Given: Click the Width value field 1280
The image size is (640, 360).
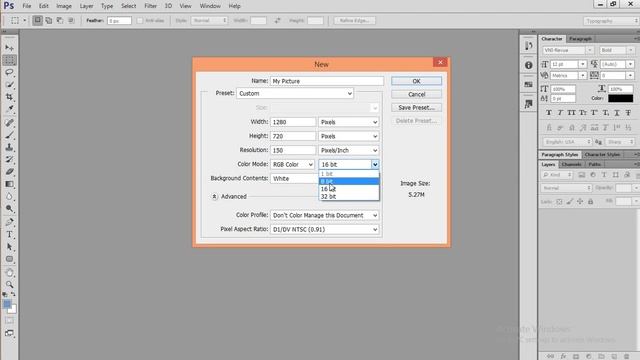Looking at the screenshot, I should [293, 122].
